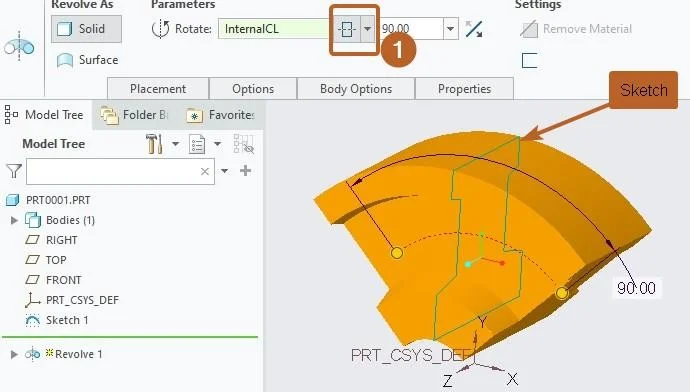Open the model tree settings hammer icon
690x392 pixels.
[154, 144]
